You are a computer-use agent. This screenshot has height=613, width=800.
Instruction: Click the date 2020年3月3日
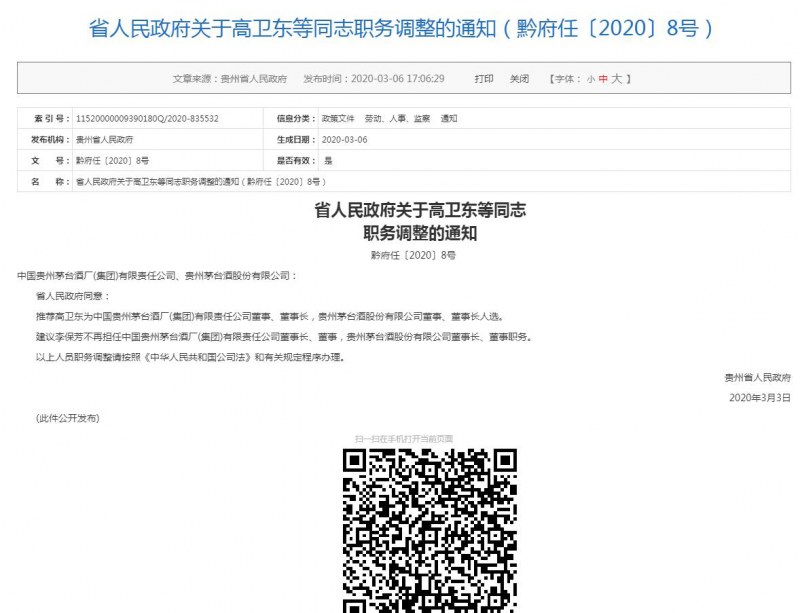pos(760,398)
